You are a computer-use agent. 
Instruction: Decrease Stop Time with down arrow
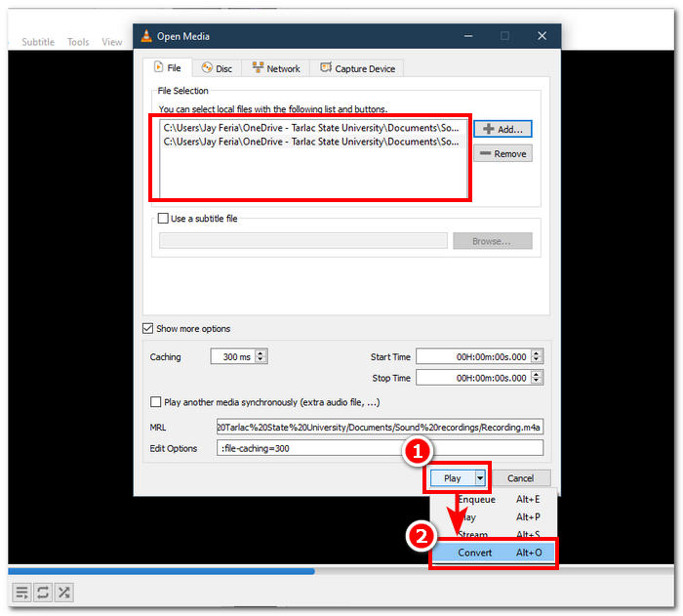pos(537,381)
